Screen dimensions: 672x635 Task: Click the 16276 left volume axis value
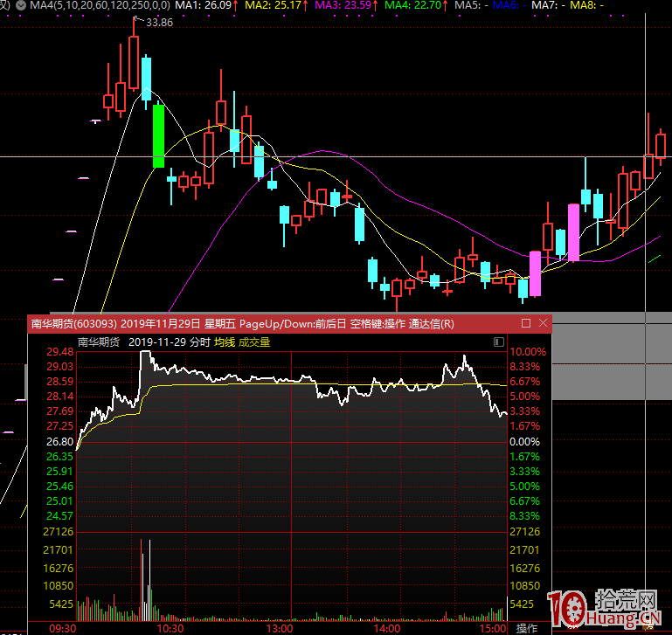point(59,568)
